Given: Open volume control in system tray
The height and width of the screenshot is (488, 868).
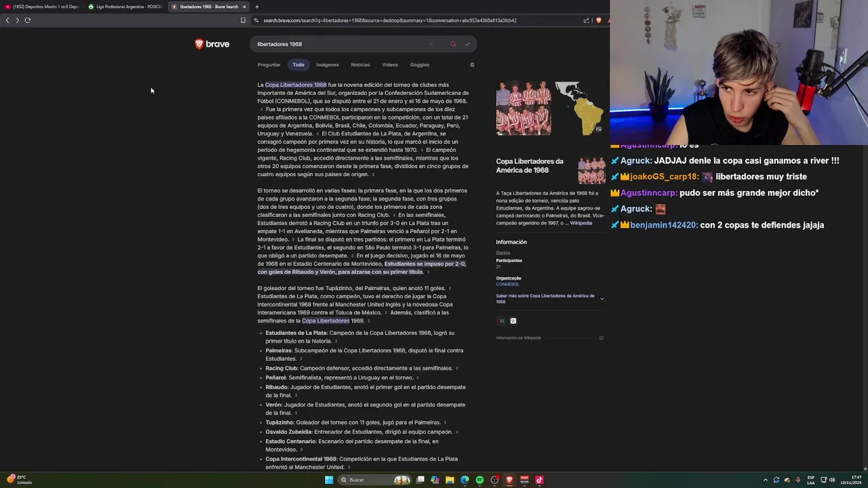Looking at the screenshot, I should tap(832, 480).
